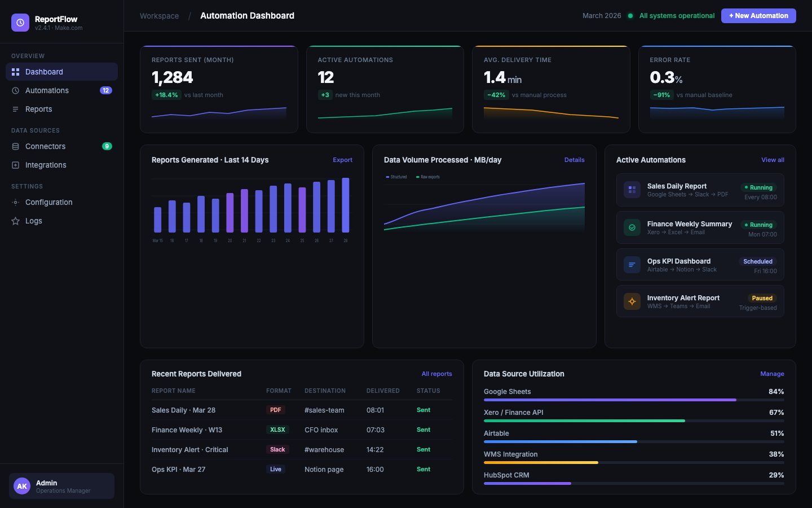Viewport: 812px width, 508px height.
Task: Export the Reports Generated chart
Action: tap(342, 160)
